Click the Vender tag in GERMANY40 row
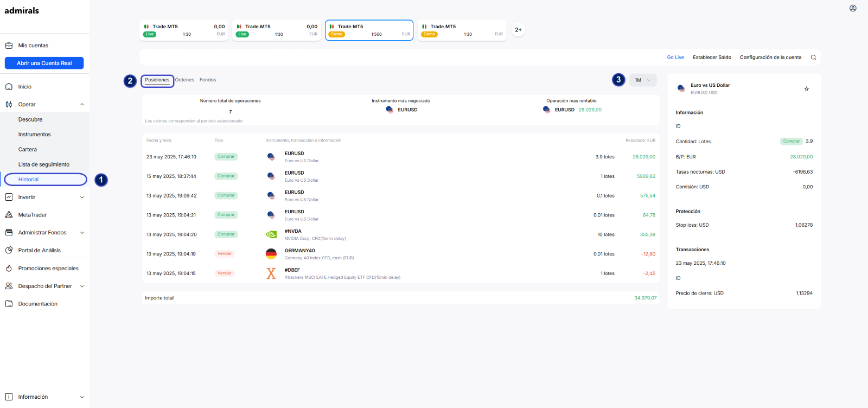Image resolution: width=868 pixels, height=408 pixels. [225, 254]
